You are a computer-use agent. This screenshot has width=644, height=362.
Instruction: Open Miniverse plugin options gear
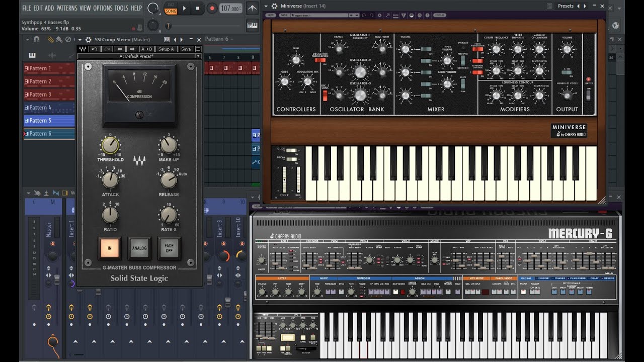pyautogui.click(x=274, y=6)
